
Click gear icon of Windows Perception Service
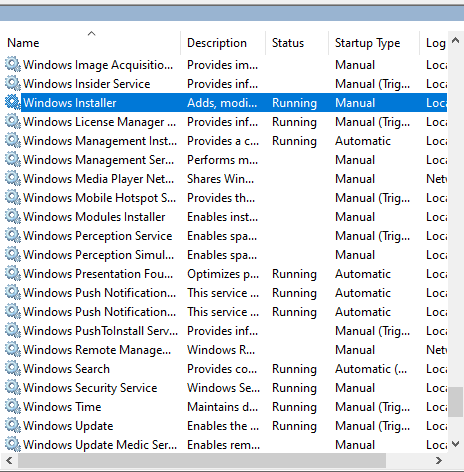pyautogui.click(x=13, y=235)
